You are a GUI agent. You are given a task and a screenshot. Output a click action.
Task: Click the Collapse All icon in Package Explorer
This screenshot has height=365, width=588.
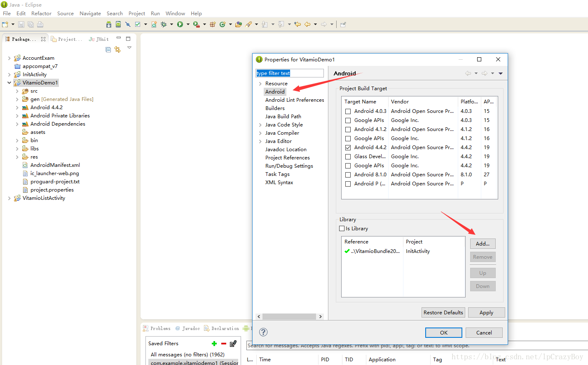click(108, 49)
